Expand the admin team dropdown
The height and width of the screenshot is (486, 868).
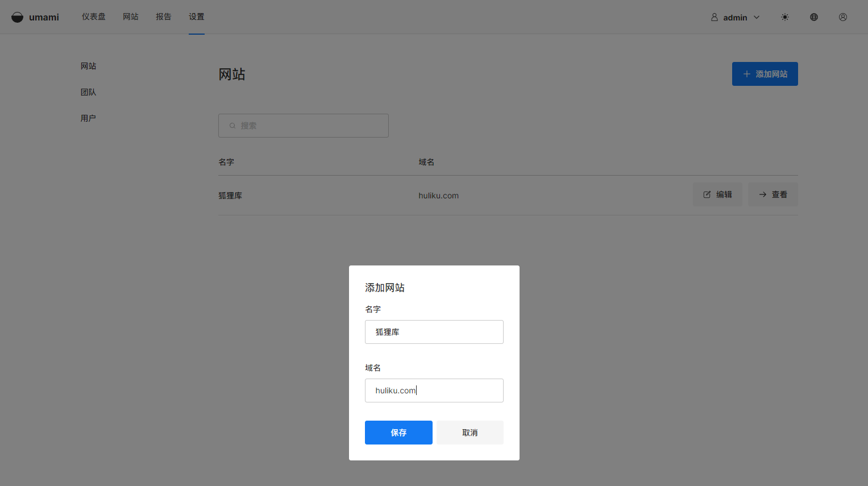click(735, 18)
